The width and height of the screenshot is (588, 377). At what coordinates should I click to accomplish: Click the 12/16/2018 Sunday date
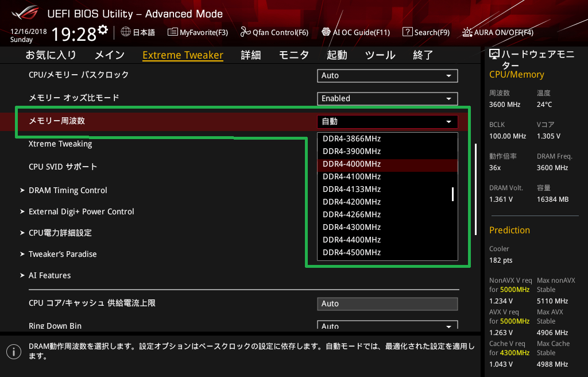(29, 35)
